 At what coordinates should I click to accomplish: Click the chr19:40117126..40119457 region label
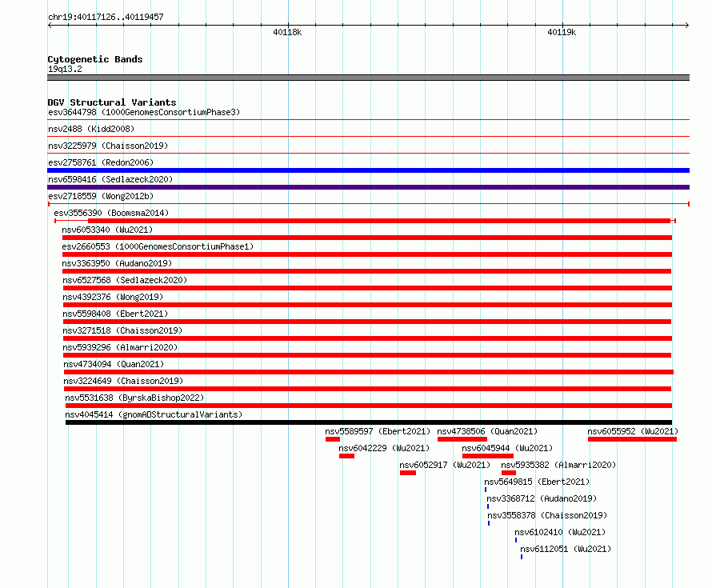tap(106, 17)
